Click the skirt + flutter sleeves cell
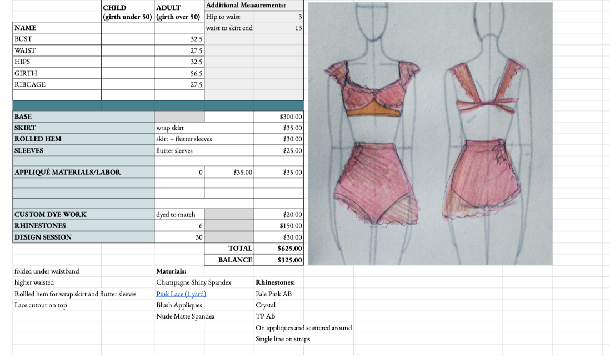 point(204,139)
